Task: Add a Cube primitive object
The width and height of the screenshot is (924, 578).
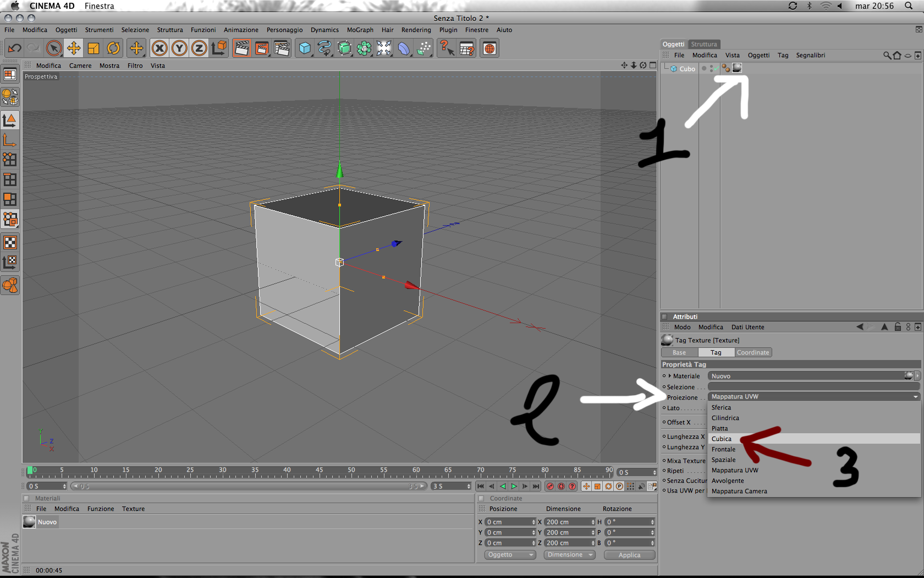Action: [305, 48]
